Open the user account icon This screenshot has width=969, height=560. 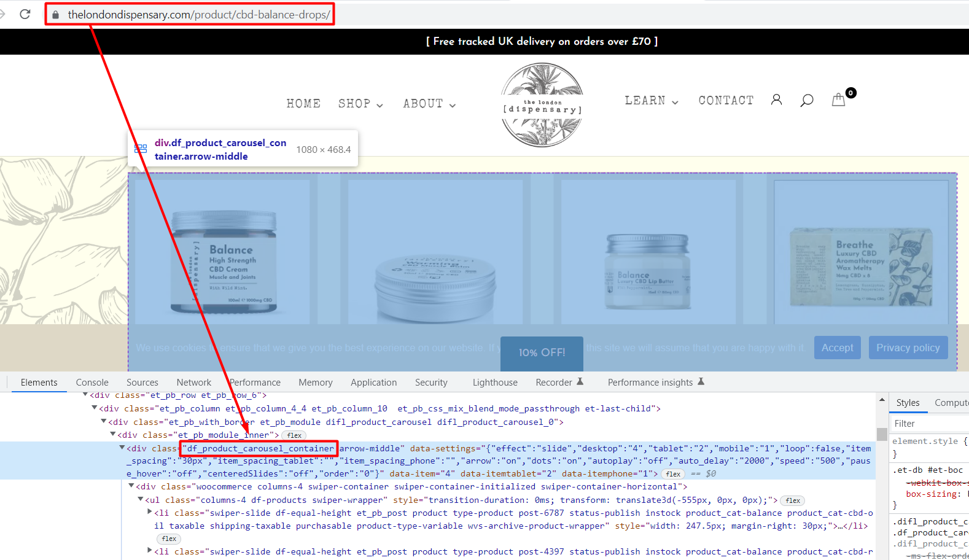(776, 100)
